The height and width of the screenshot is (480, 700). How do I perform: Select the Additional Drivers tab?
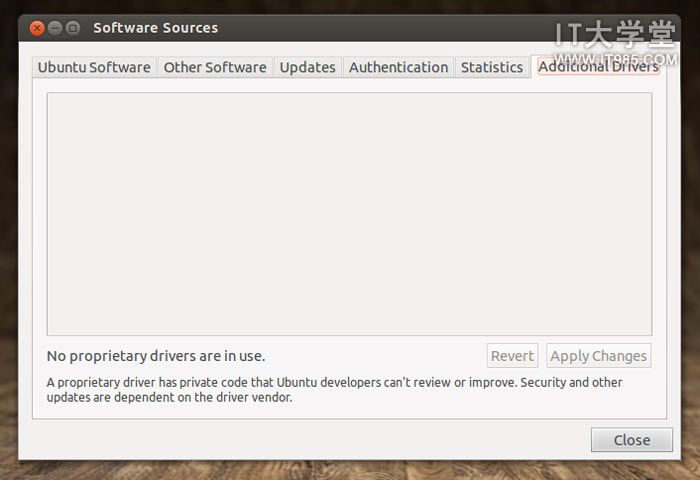(x=599, y=67)
